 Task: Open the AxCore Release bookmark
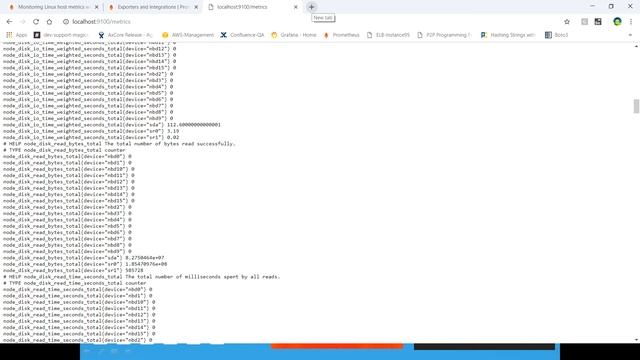tap(125, 35)
